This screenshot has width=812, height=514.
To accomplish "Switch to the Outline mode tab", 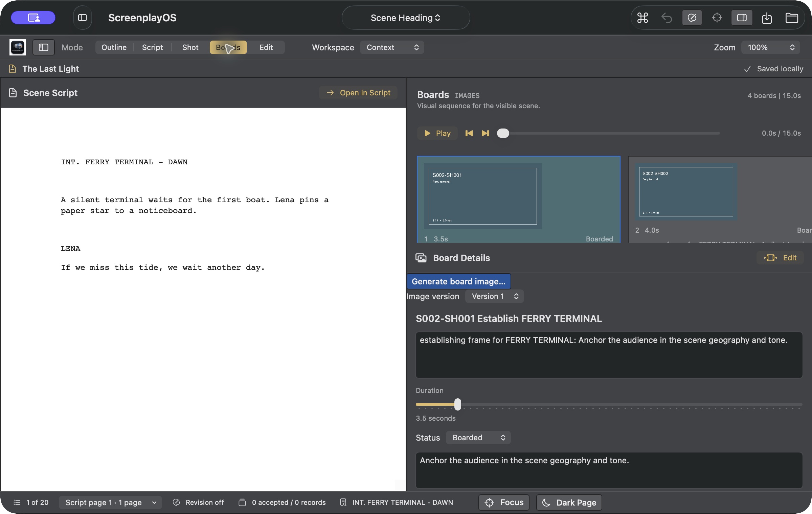I will click(x=114, y=47).
